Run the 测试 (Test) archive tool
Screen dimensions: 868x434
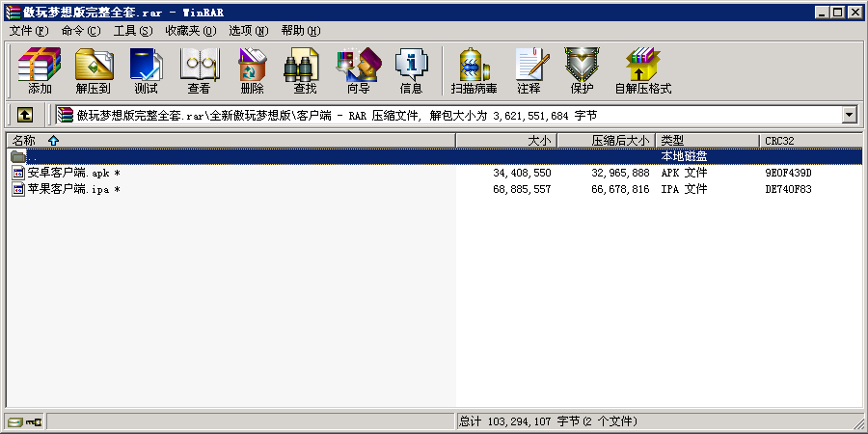(x=146, y=70)
